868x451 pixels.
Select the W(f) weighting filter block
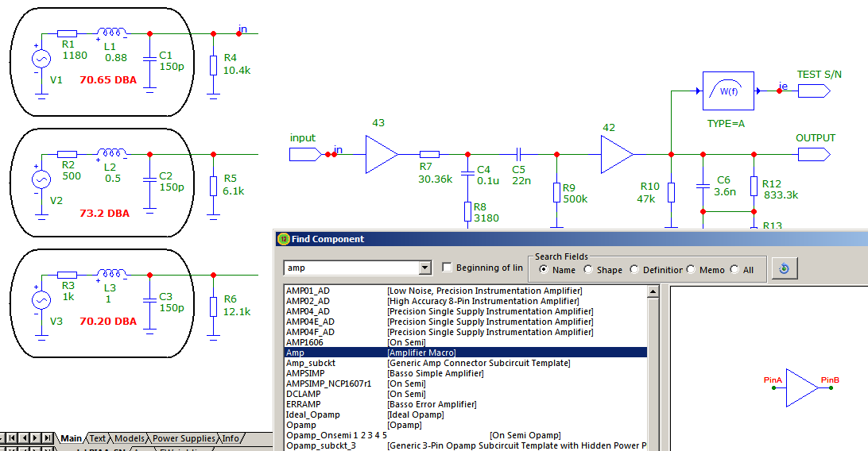click(x=728, y=91)
